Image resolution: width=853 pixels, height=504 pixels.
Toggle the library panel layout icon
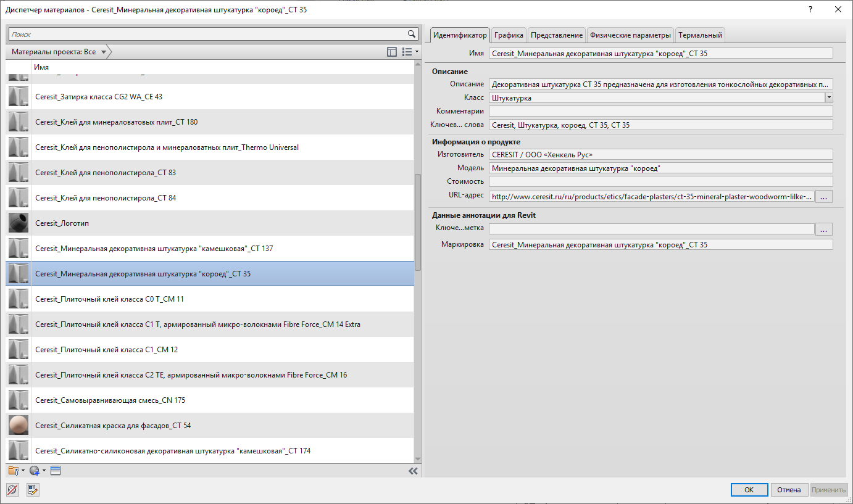click(x=392, y=52)
